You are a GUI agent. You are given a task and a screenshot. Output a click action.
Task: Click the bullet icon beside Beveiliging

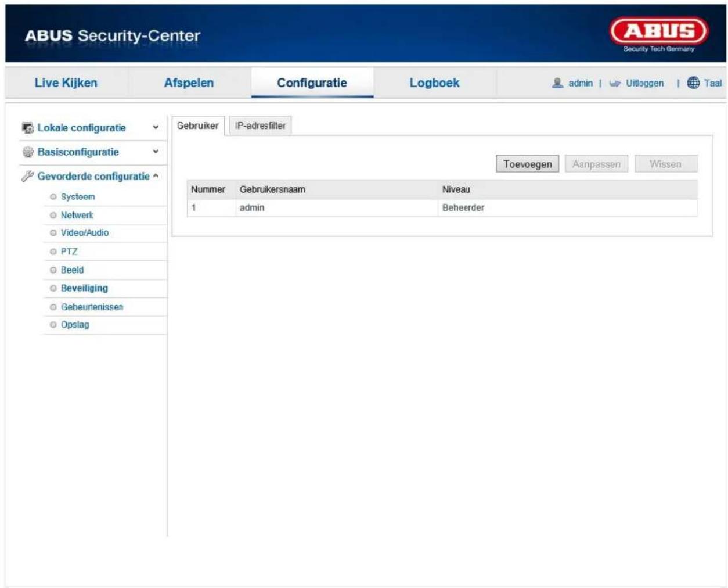(53, 288)
